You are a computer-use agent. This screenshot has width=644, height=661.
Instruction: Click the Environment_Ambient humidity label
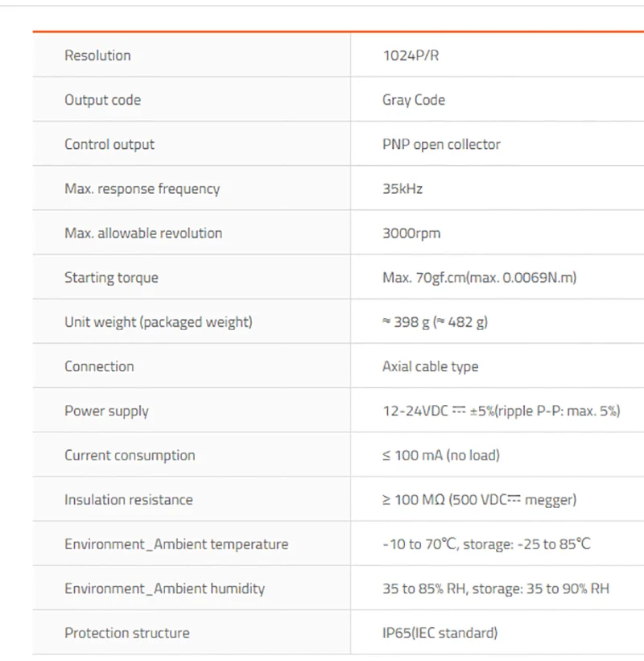(164, 589)
